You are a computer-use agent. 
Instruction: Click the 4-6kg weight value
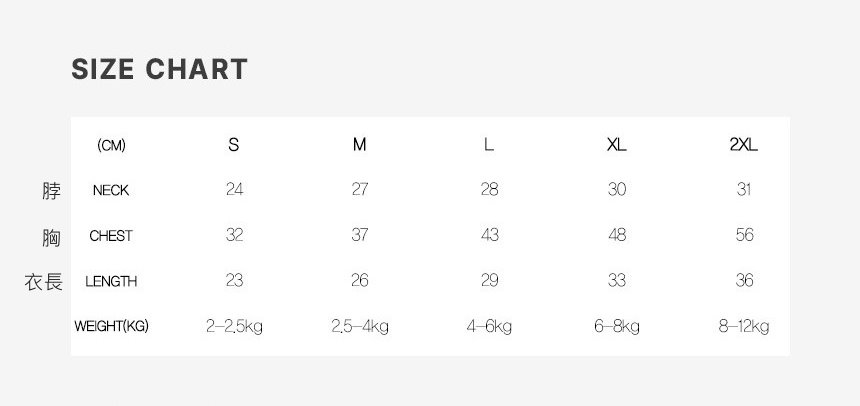[x=489, y=326]
